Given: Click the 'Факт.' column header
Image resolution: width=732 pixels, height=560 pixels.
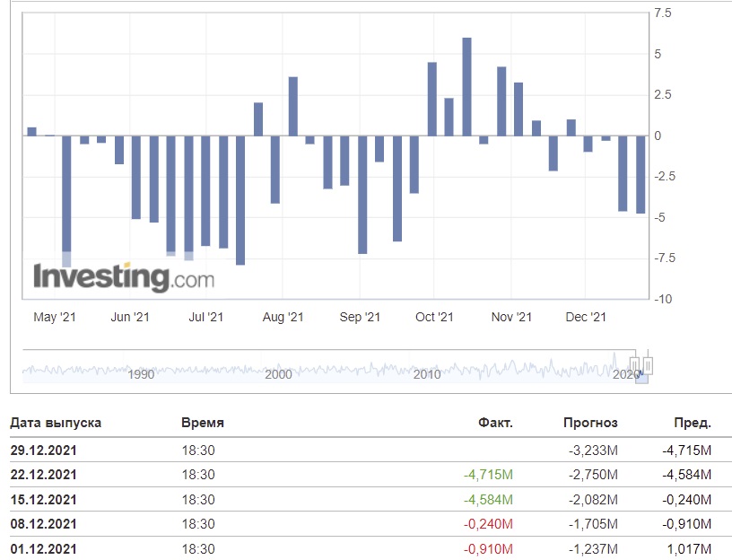Looking at the screenshot, I should tap(495, 422).
